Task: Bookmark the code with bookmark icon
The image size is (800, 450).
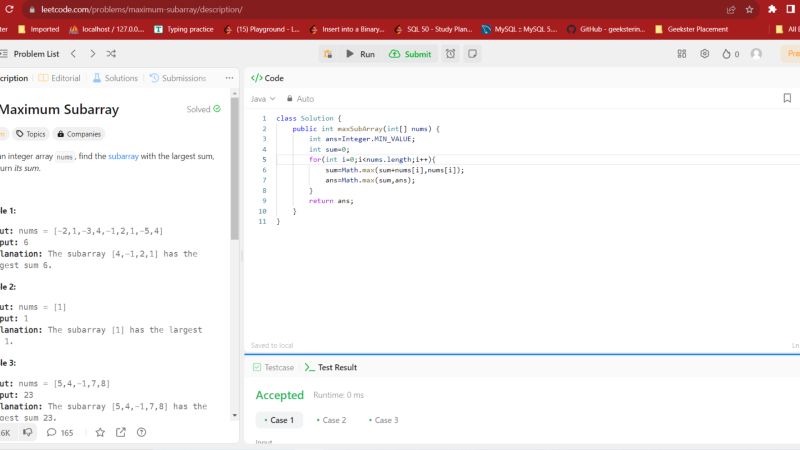Action: (x=787, y=98)
